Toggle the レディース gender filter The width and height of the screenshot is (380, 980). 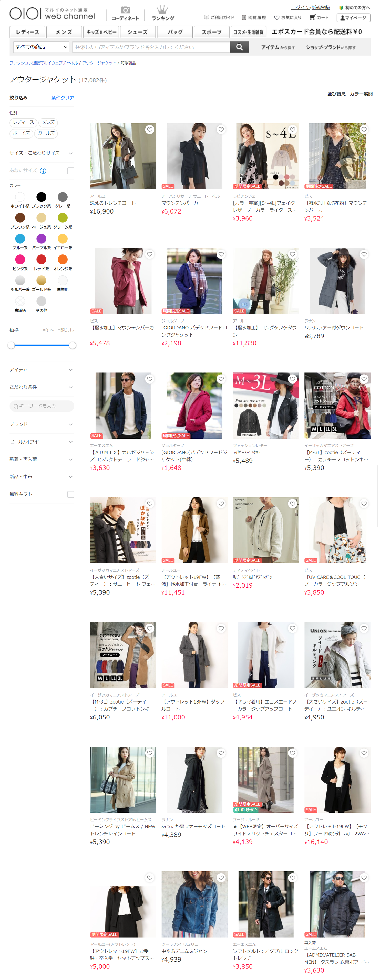point(23,122)
